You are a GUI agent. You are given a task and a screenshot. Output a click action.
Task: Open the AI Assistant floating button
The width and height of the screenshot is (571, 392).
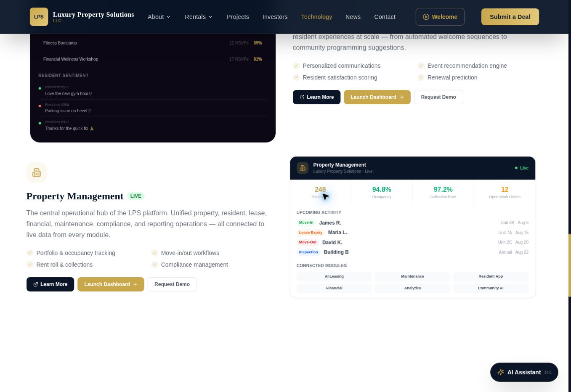click(524, 372)
